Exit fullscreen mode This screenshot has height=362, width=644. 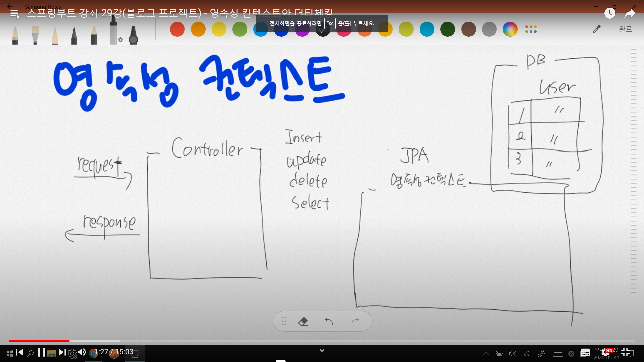[x=625, y=352]
